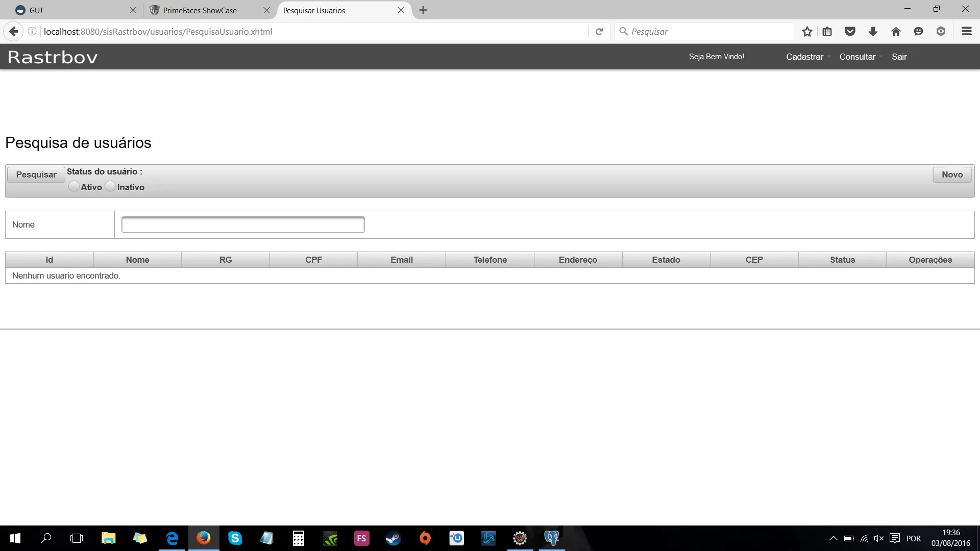Click the Novo button
Image resolution: width=980 pixels, height=551 pixels.
pos(952,174)
